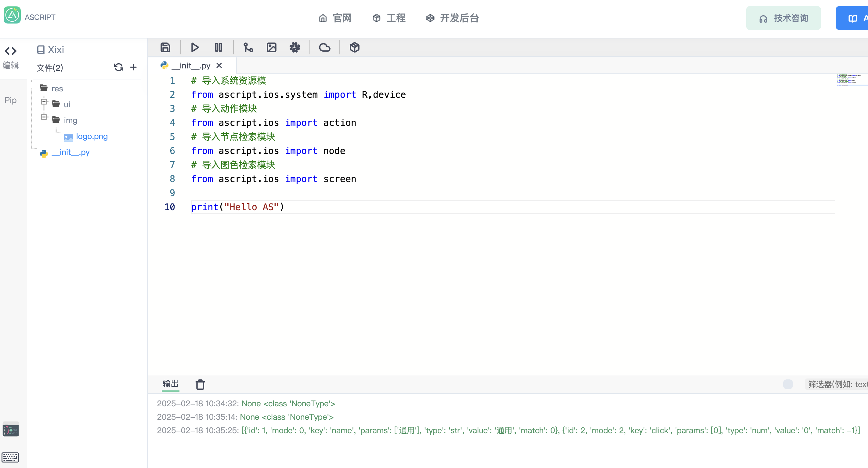The width and height of the screenshot is (868, 468).
Task: Click the 文件(2) files header
Action: coord(49,68)
